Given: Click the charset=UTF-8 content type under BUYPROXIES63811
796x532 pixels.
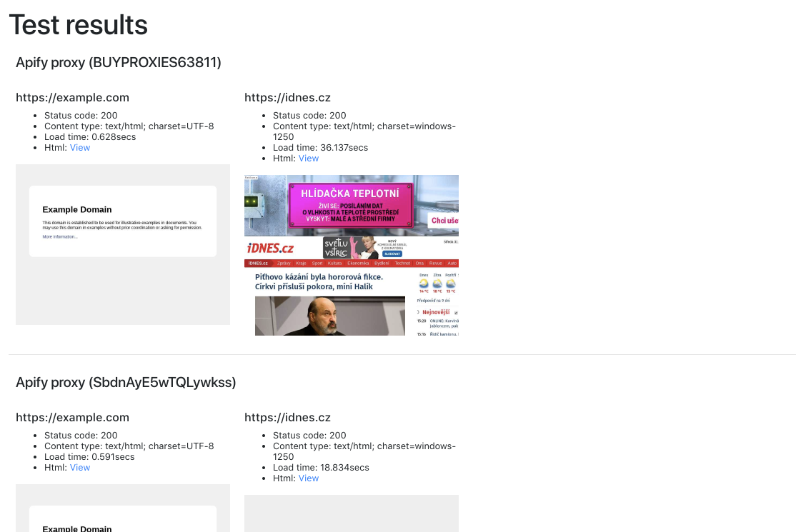Looking at the screenshot, I should pyautogui.click(x=129, y=126).
